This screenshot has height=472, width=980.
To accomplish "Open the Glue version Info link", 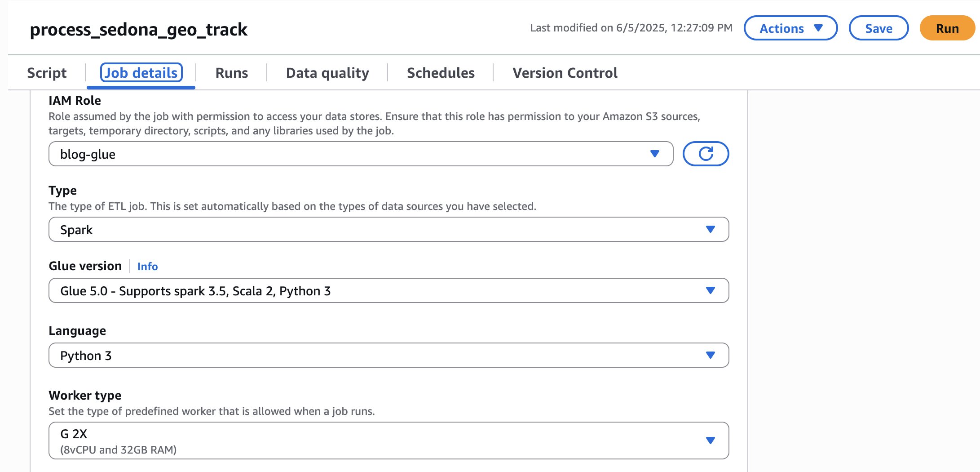I will click(147, 266).
